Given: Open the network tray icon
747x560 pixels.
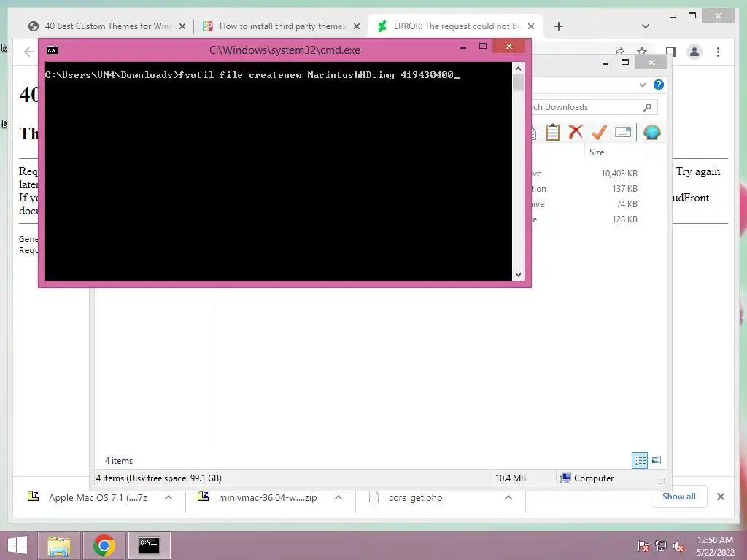Looking at the screenshot, I should (x=661, y=545).
